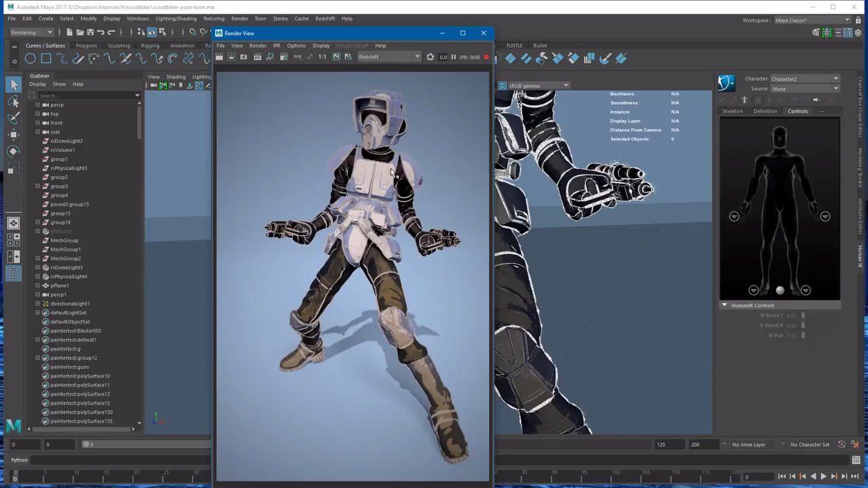Activate the Rotate tool in toolbox
The width and height of the screenshot is (868, 488).
[14, 152]
